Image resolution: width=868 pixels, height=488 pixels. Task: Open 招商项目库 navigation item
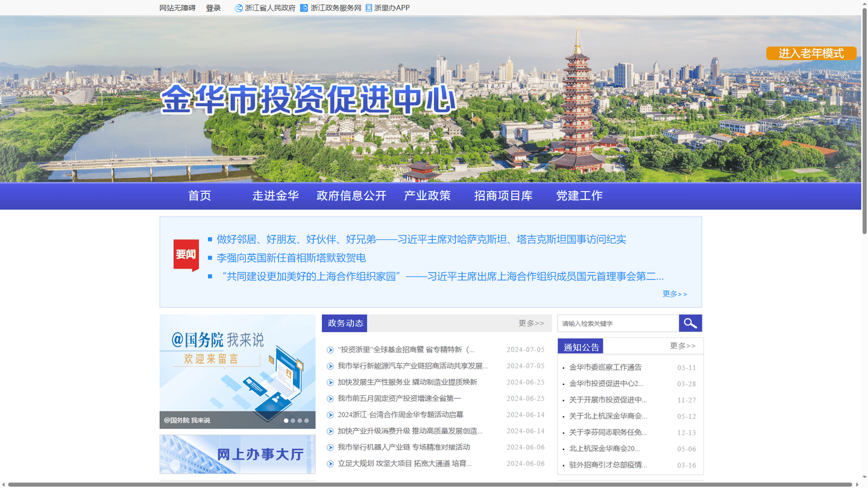click(503, 196)
